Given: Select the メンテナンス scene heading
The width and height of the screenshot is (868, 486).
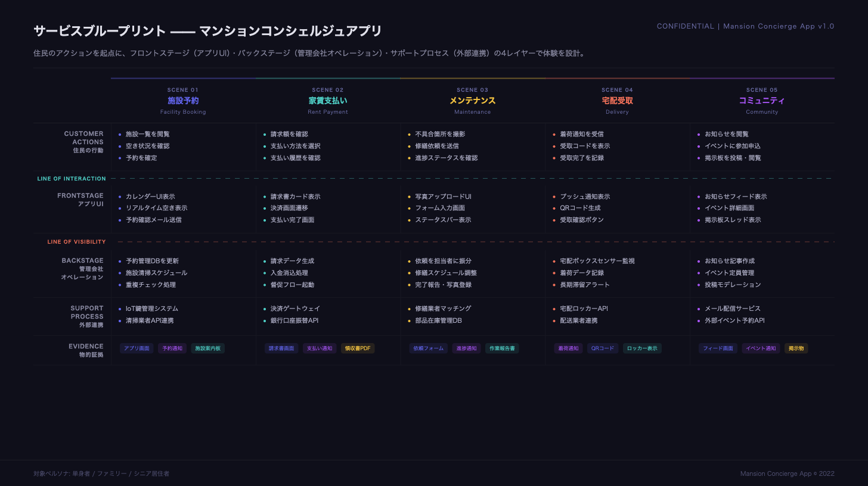Looking at the screenshot, I should 473,101.
